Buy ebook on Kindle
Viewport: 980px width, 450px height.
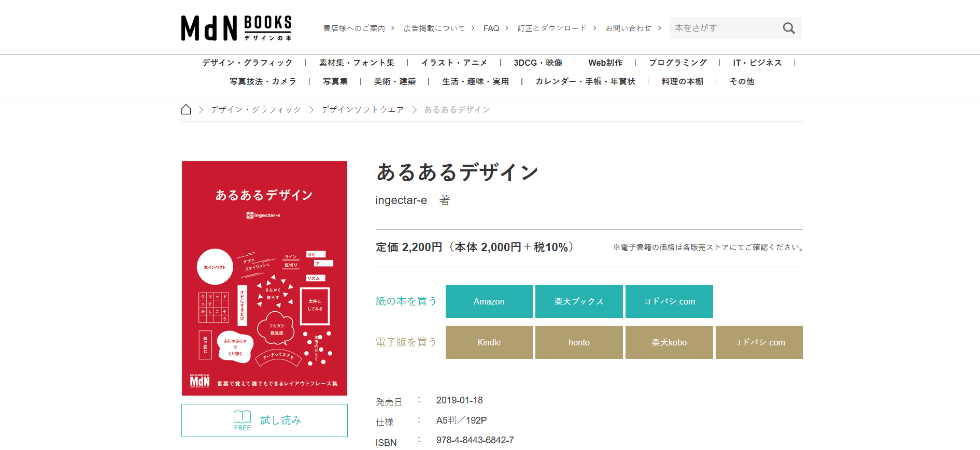coord(489,342)
